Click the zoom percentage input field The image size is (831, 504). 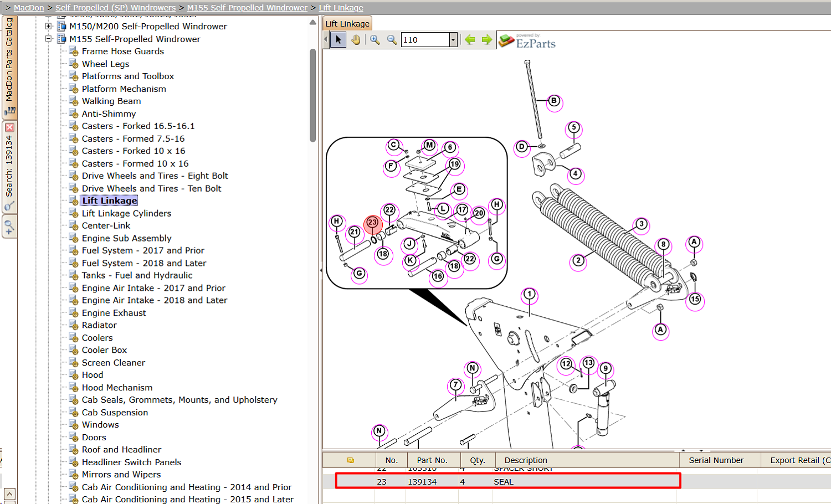click(425, 40)
